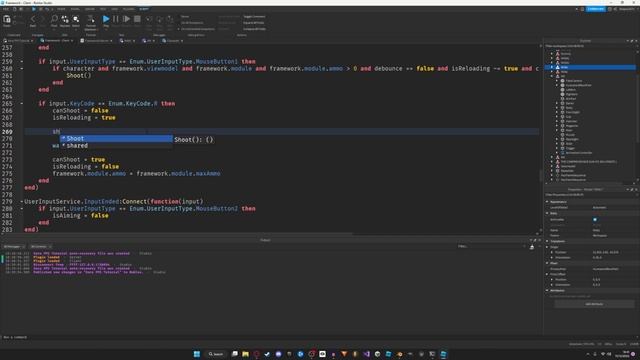The height and width of the screenshot is (360, 640).
Task: Click the Properties filter search field
Action: [590, 195]
